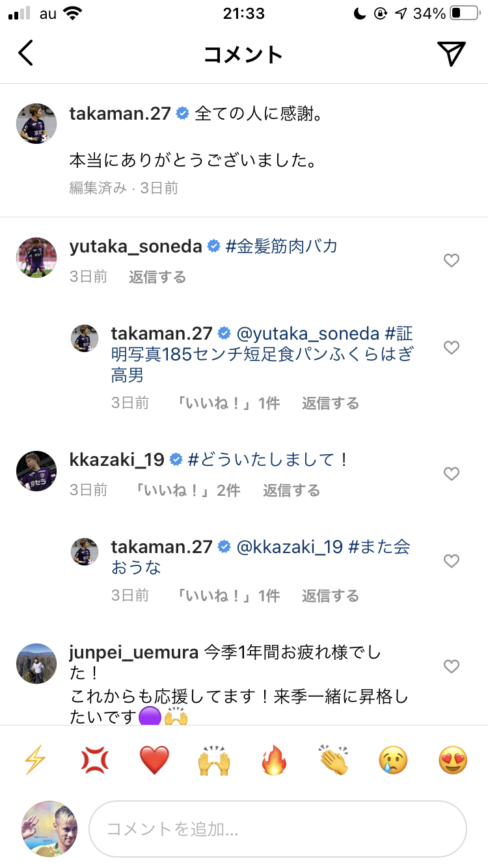Open direct share paper plane icon
This screenshot has width=488, height=868.
451,53
